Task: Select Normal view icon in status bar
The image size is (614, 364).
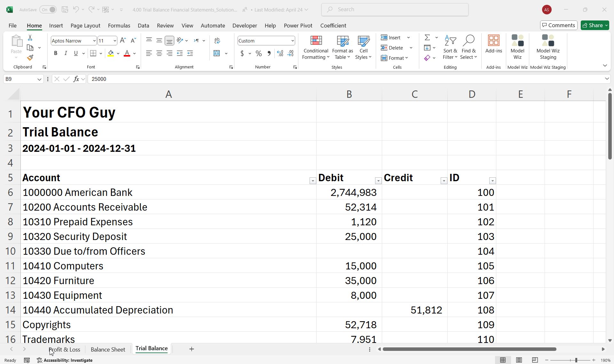Action: [503, 360]
